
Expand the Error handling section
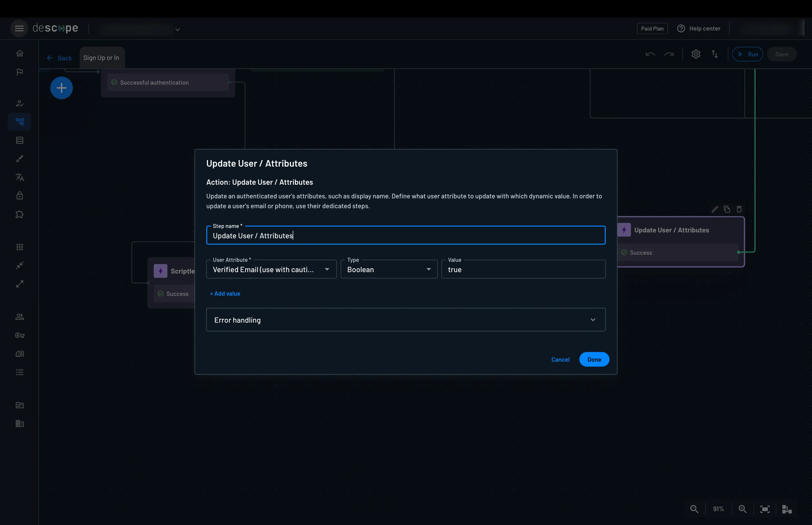[406, 320]
